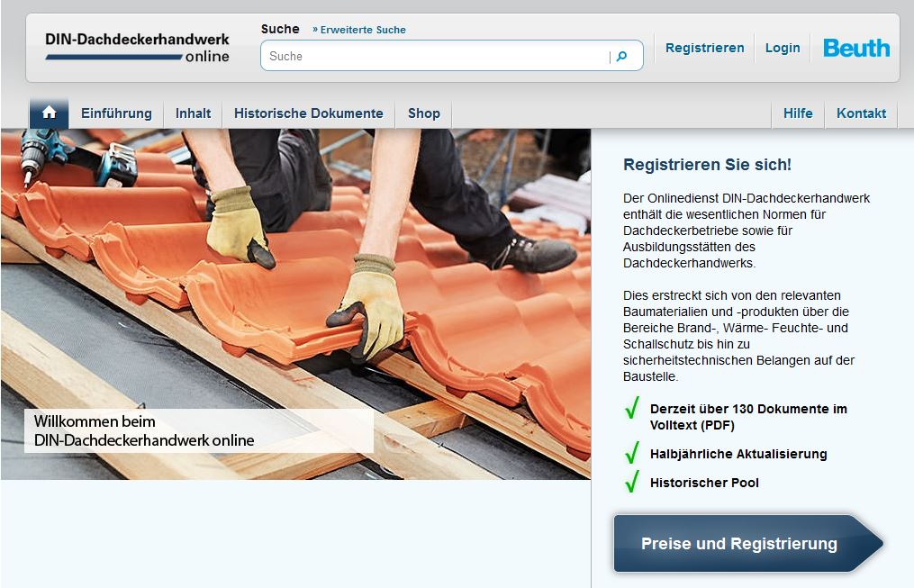
Task: Click the green checkmark beside Historischer Pool
Action: [632, 482]
